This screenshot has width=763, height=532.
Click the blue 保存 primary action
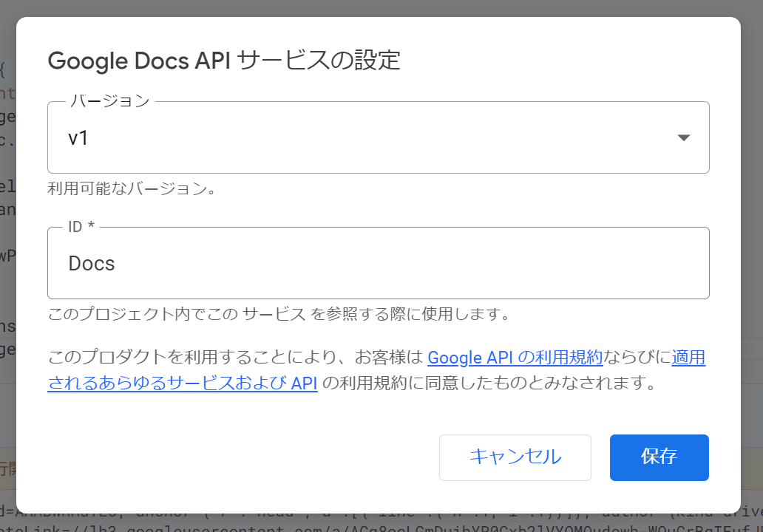pos(659,457)
